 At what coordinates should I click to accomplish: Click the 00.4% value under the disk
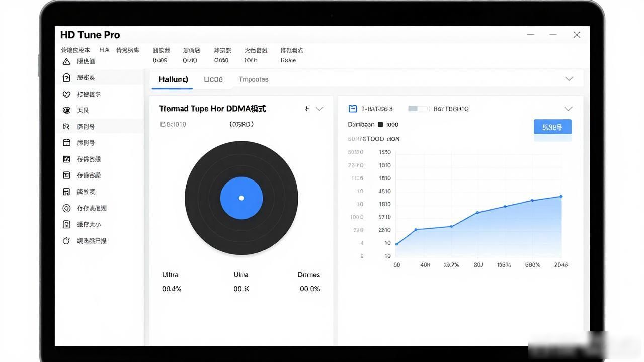[x=172, y=289]
